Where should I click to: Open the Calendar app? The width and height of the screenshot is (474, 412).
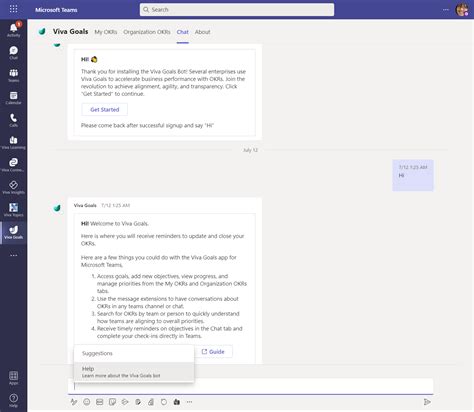13,98
